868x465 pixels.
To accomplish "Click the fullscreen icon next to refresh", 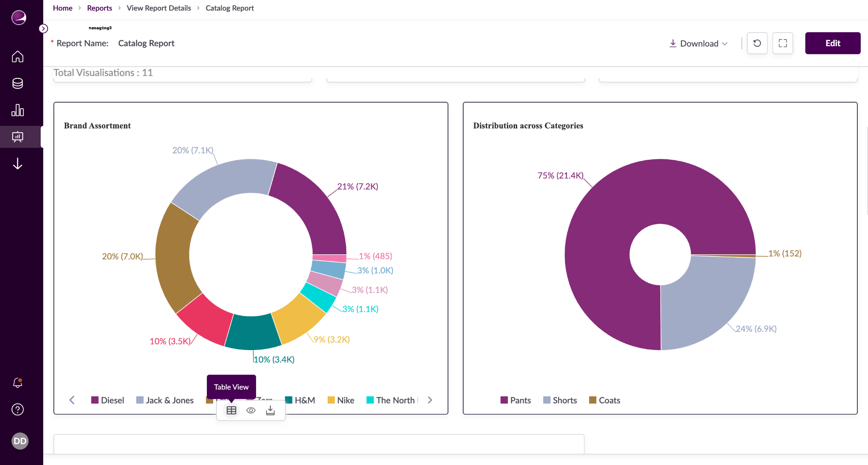I will pyautogui.click(x=782, y=43).
